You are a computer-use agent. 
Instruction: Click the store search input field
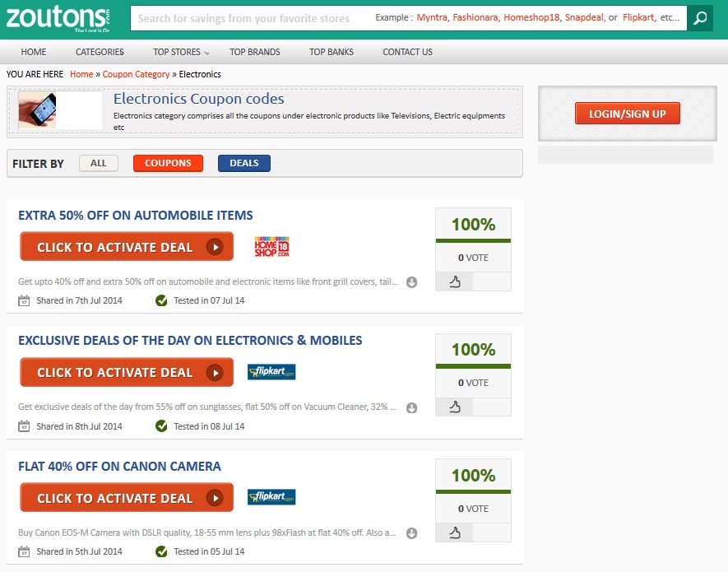click(247, 18)
